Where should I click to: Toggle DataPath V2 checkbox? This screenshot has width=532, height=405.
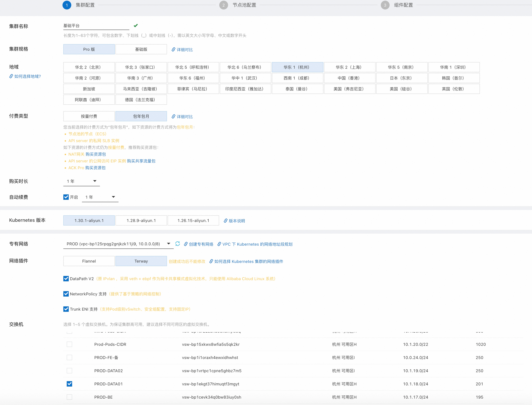pyautogui.click(x=66, y=279)
